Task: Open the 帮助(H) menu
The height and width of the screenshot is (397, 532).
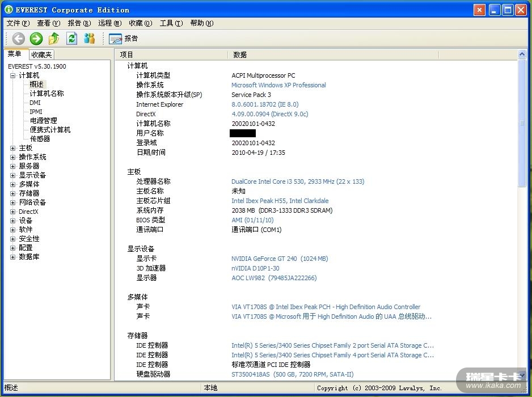Action: point(202,23)
